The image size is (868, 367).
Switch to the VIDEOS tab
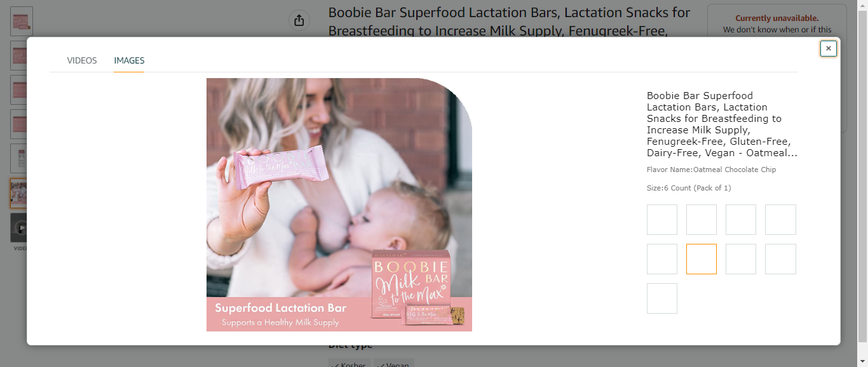pos(82,61)
